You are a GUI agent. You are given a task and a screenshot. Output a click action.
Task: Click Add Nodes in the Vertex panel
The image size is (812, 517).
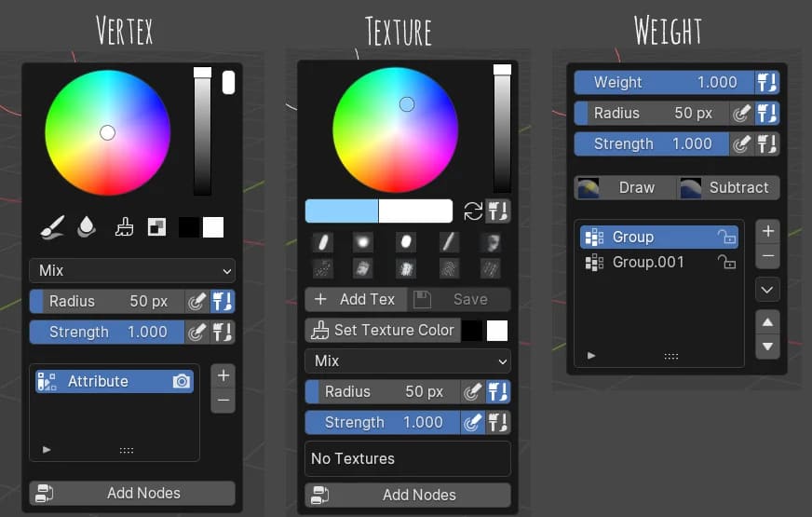[132, 493]
